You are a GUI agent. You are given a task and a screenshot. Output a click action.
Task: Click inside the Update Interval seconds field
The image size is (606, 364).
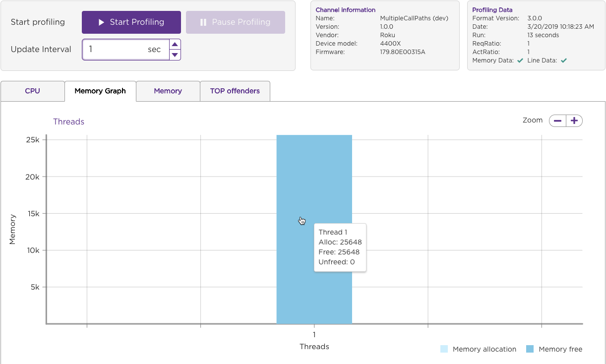pyautogui.click(x=124, y=49)
